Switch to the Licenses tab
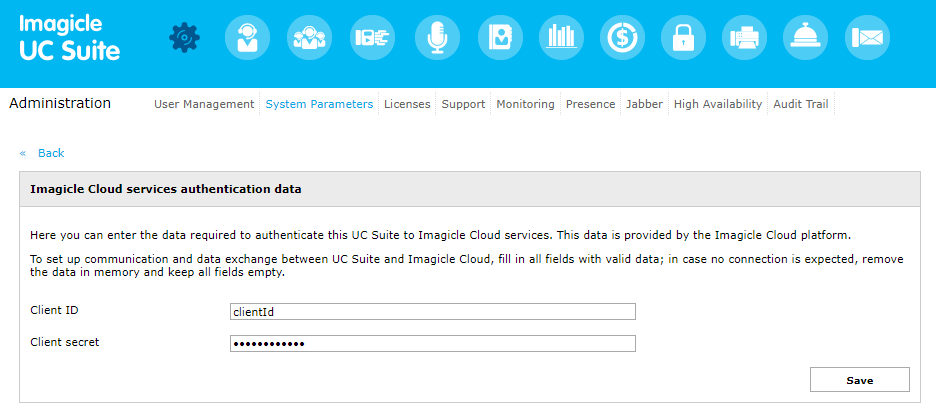The width and height of the screenshot is (936, 415). pos(407,104)
